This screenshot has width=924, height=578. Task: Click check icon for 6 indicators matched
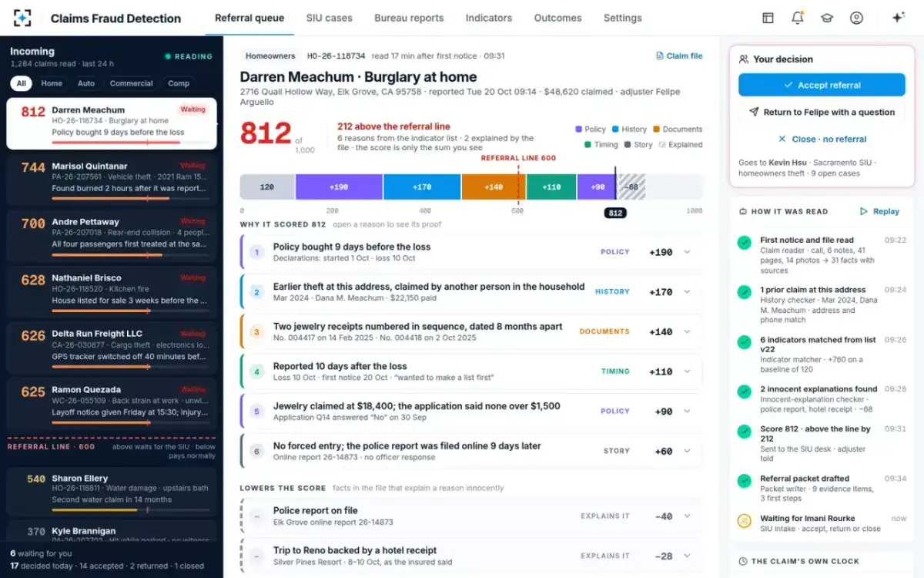tap(744, 342)
